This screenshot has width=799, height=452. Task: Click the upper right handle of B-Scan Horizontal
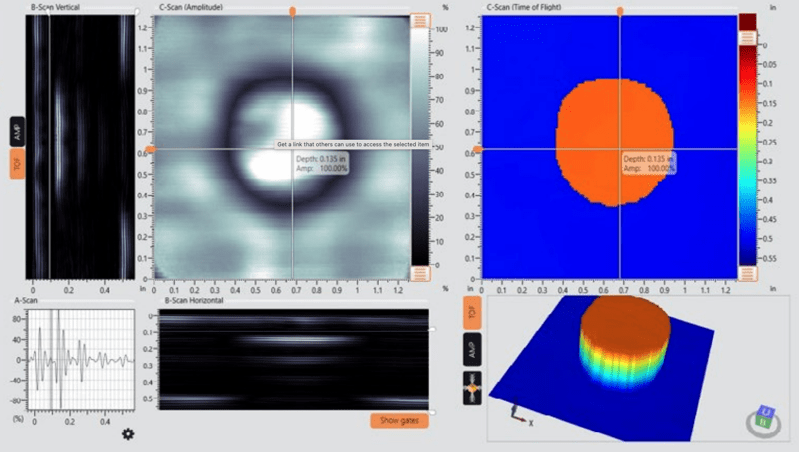click(433, 330)
